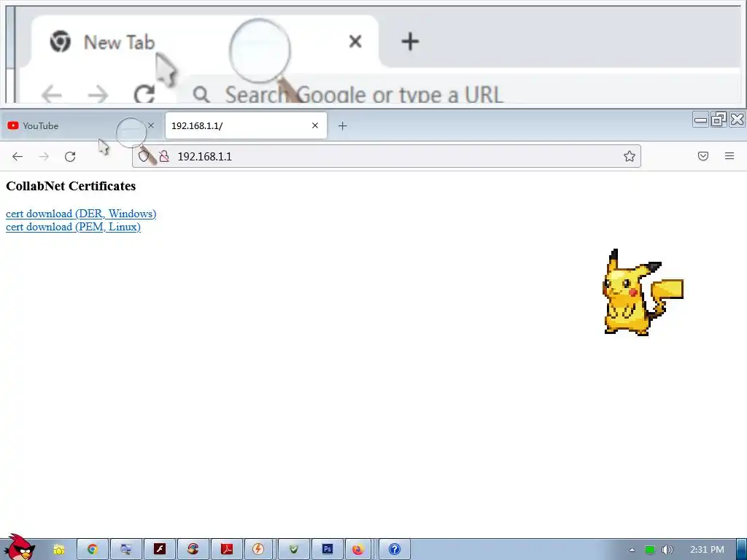This screenshot has height=560, width=747.
Task: Open a new Firefox tab with the plus button
Action: pos(342,125)
